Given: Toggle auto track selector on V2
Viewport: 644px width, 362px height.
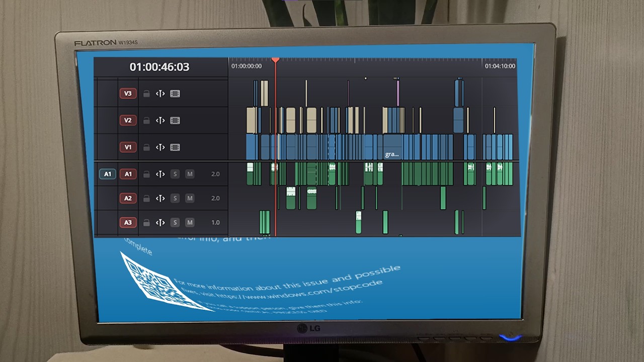Looking at the screenshot, I should pos(160,120).
